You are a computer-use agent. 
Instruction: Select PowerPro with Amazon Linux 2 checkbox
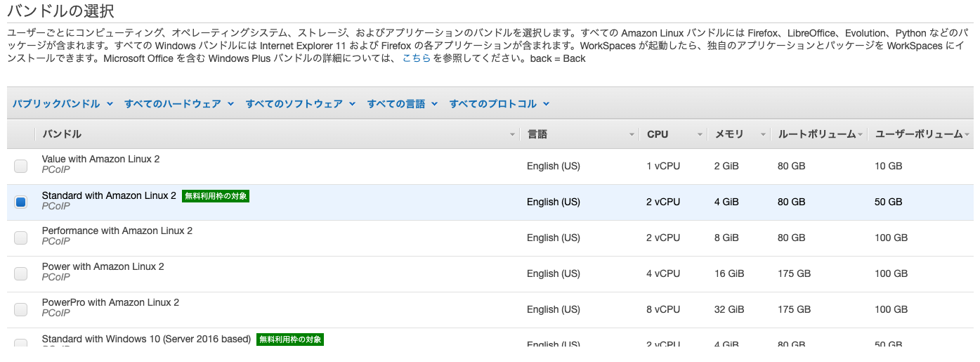click(x=21, y=309)
